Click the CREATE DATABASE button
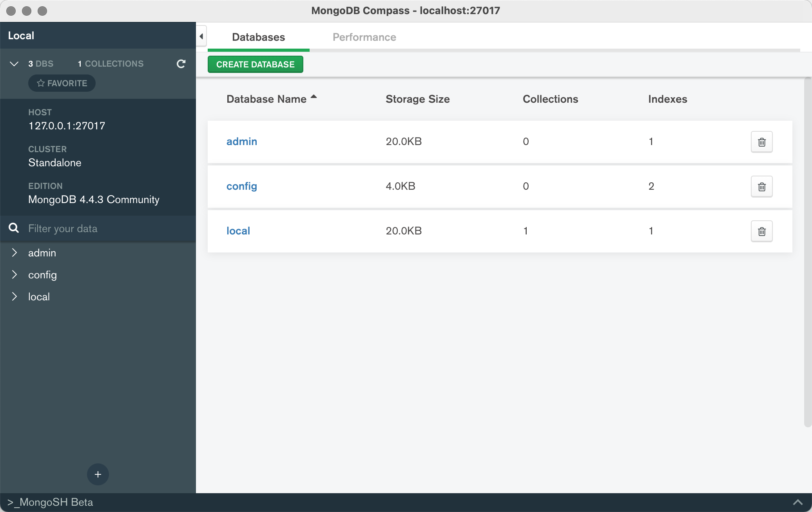Image resolution: width=812 pixels, height=512 pixels. point(255,64)
